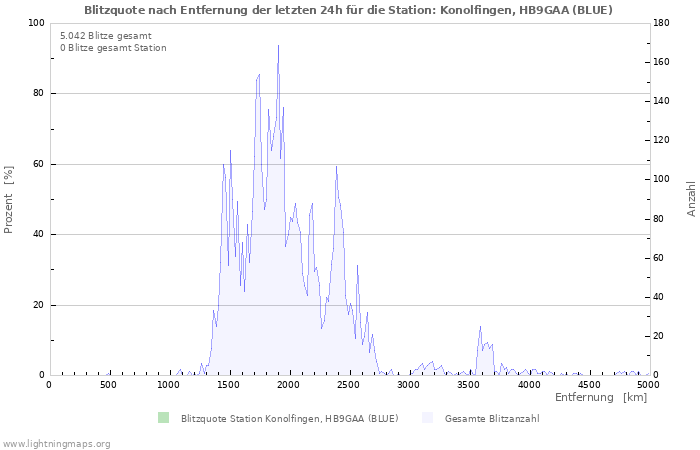Click the '0 Blitze gesamt Station' text
The image size is (700, 450).
[113, 48]
